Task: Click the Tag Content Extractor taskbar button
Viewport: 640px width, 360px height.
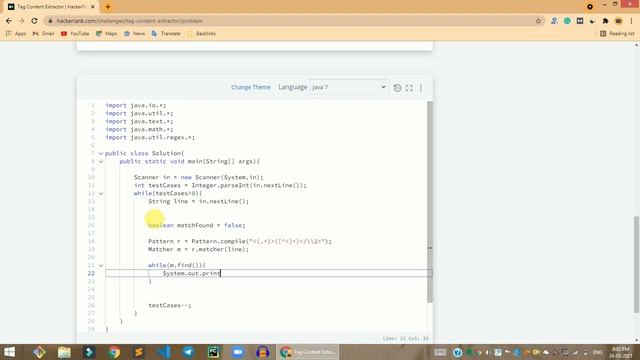Action: (307, 352)
